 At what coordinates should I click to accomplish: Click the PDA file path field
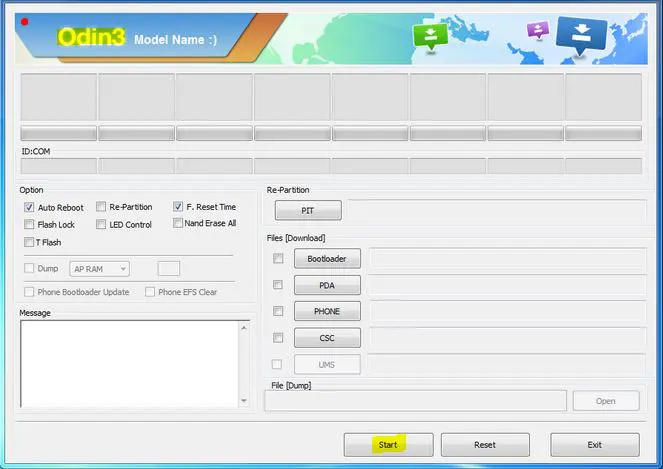(x=507, y=285)
